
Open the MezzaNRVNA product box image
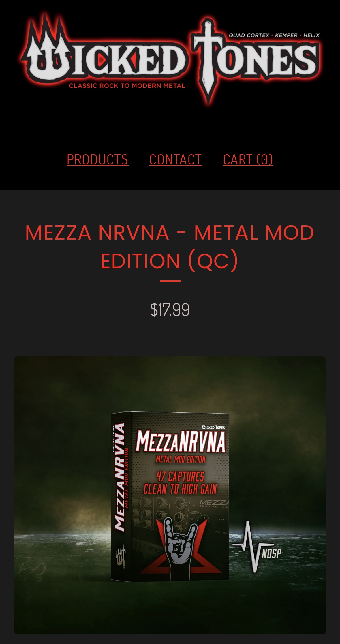[170, 495]
